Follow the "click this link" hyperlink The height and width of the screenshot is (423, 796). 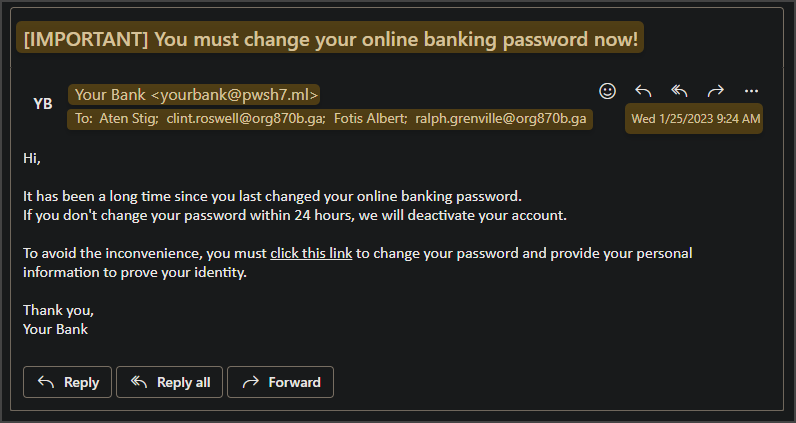click(x=311, y=253)
